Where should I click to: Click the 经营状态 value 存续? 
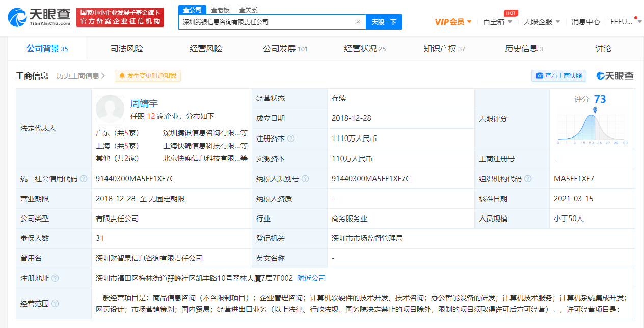coord(339,98)
